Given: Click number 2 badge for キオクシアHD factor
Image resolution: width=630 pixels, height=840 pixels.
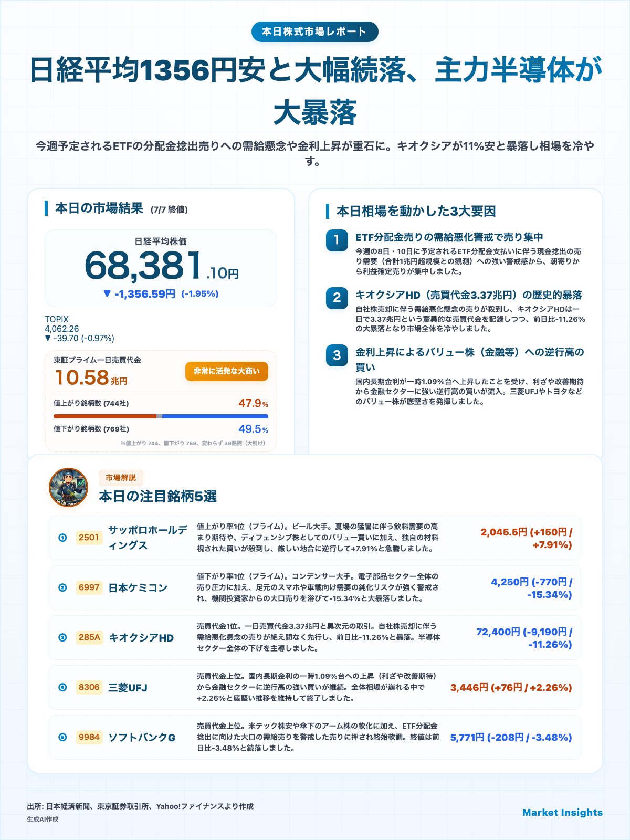Looking at the screenshot, I should pos(337,298).
